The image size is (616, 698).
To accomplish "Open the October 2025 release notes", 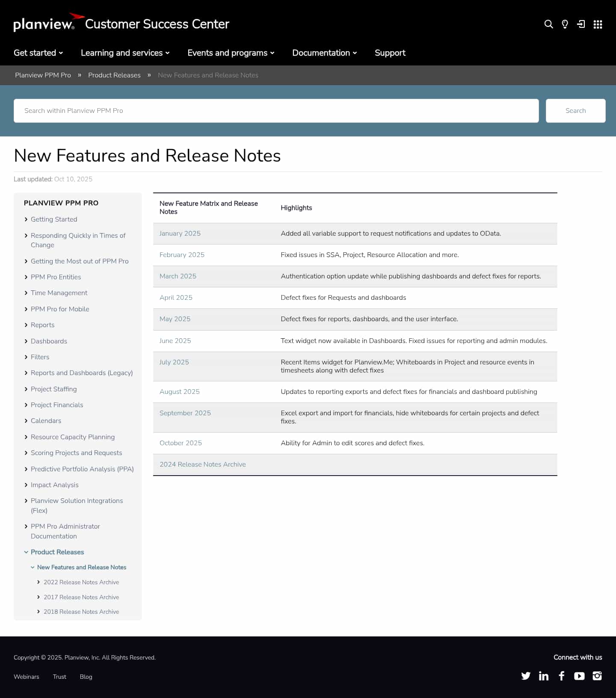I will 181,443.
